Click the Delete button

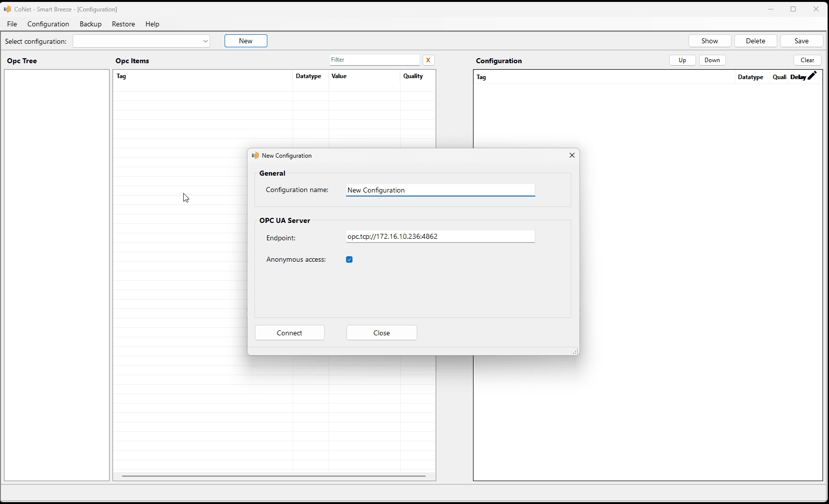756,41
